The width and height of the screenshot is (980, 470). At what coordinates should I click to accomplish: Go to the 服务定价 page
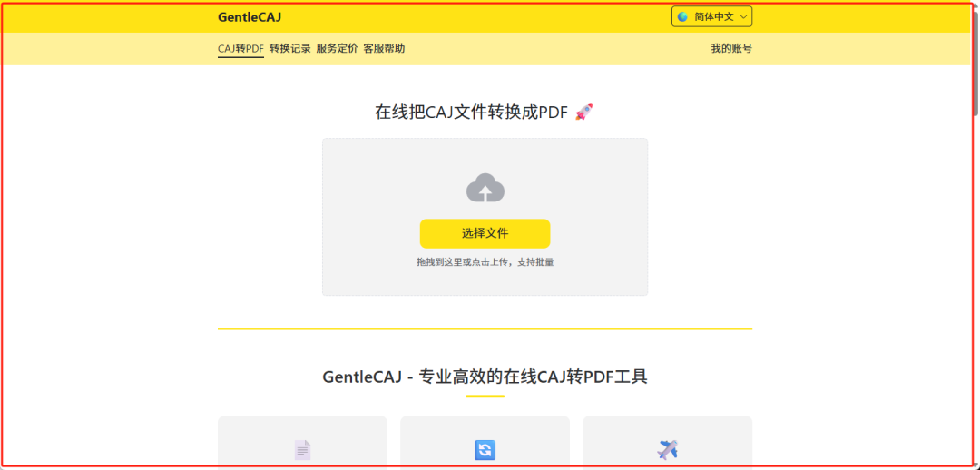[337, 48]
